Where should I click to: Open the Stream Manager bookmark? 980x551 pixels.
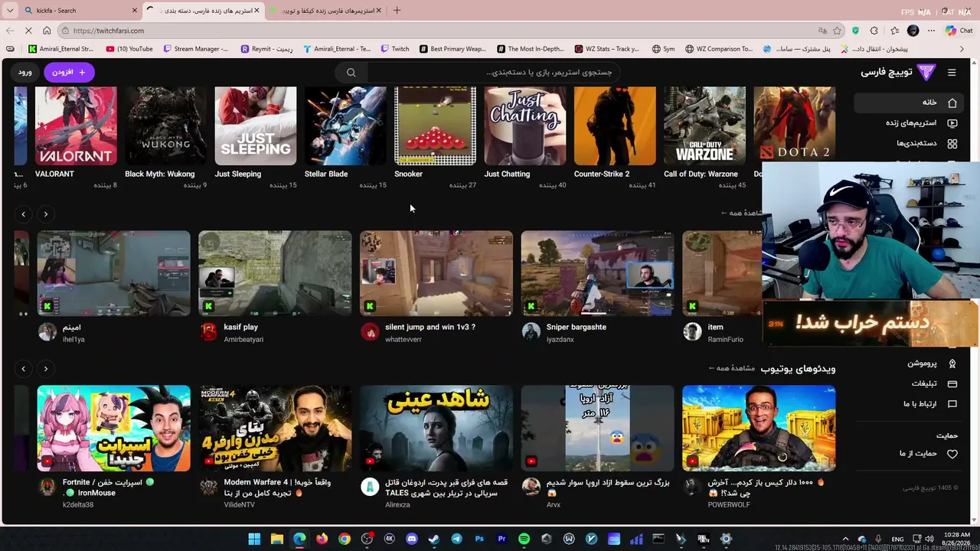click(195, 49)
